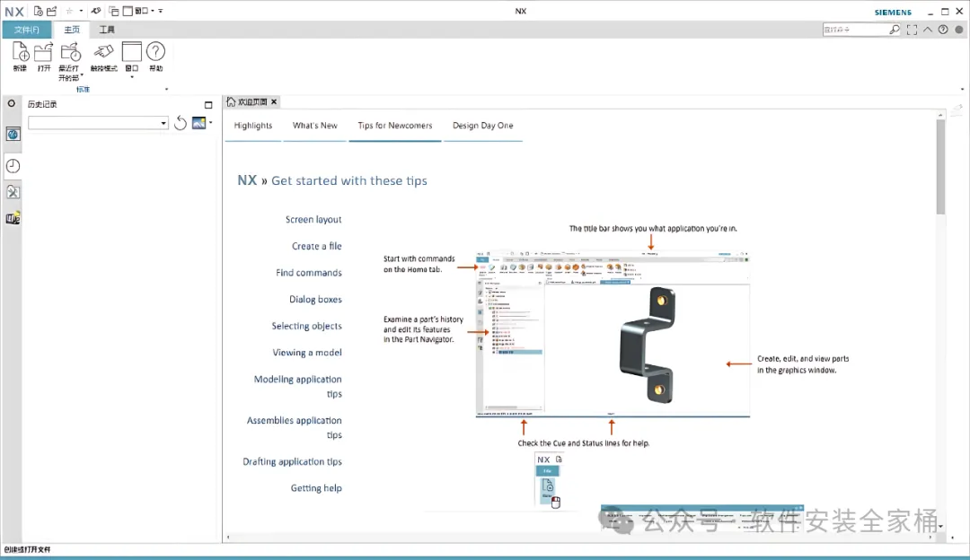Image resolution: width=970 pixels, height=560 pixels.
Task: Open the Create a file tip
Action: tap(317, 246)
